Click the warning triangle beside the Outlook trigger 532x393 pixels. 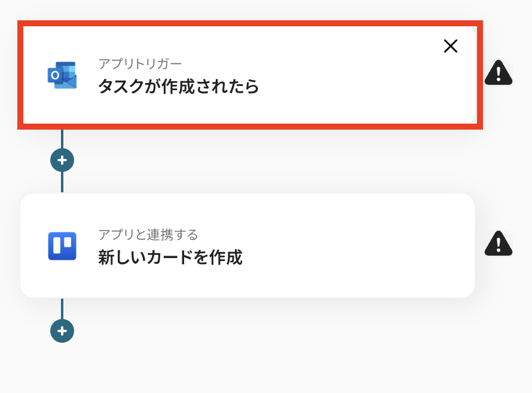498,72
